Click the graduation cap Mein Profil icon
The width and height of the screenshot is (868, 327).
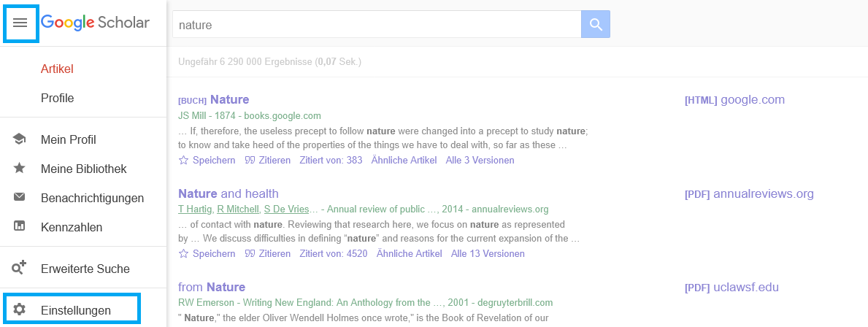[x=20, y=139]
